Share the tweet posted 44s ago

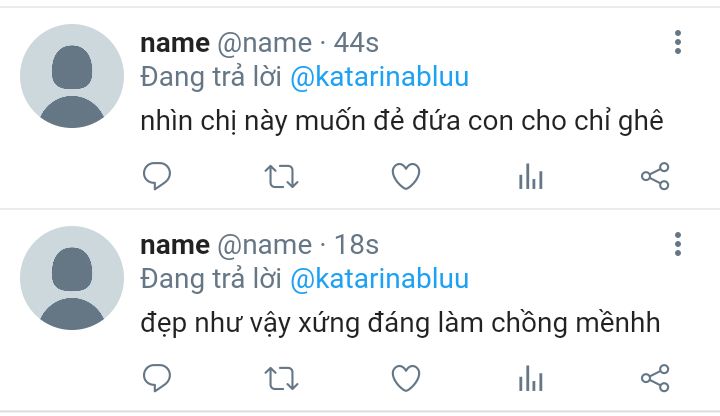point(655,176)
